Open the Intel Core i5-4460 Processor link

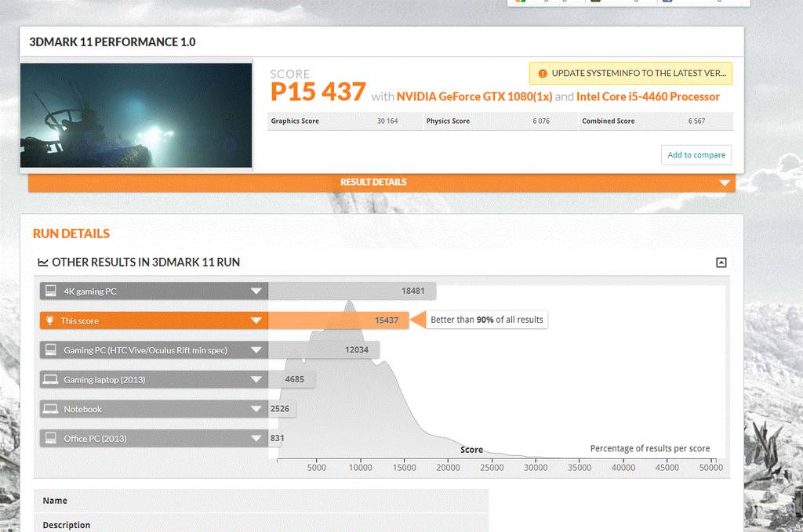648,96
